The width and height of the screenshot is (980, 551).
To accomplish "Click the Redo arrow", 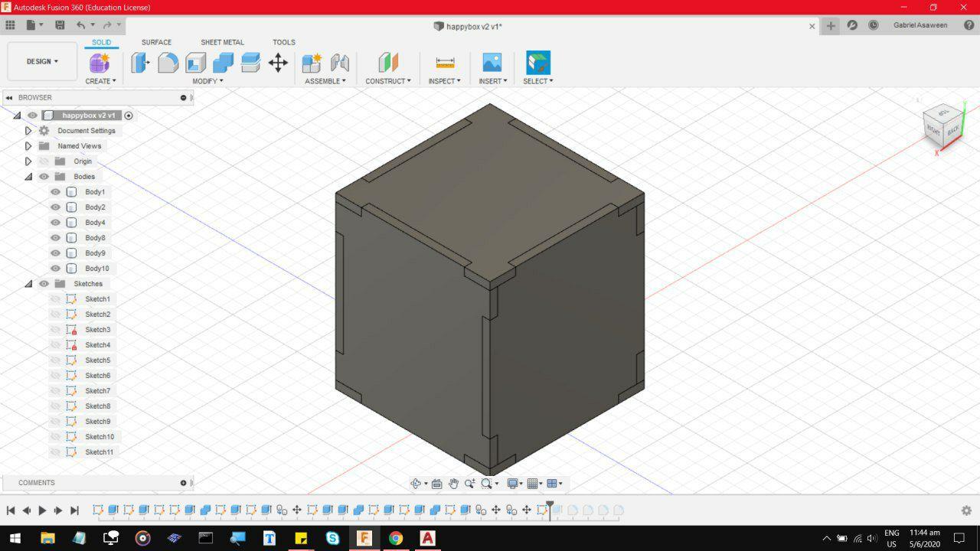I will click(x=107, y=25).
